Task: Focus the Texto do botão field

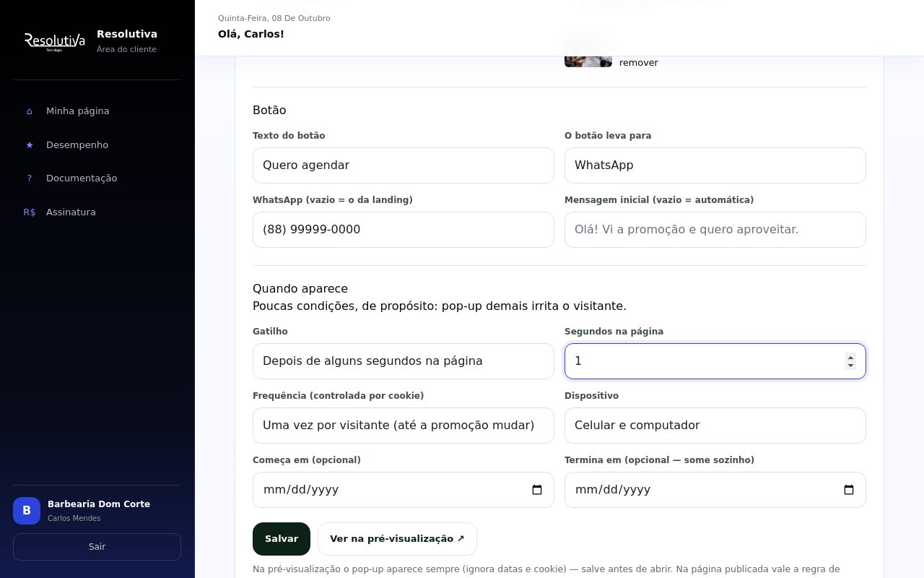Action: [404, 165]
